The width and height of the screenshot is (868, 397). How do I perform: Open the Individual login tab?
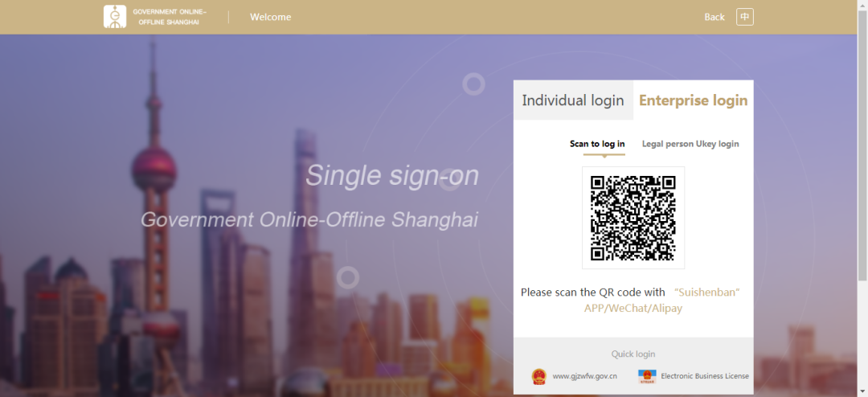(573, 100)
